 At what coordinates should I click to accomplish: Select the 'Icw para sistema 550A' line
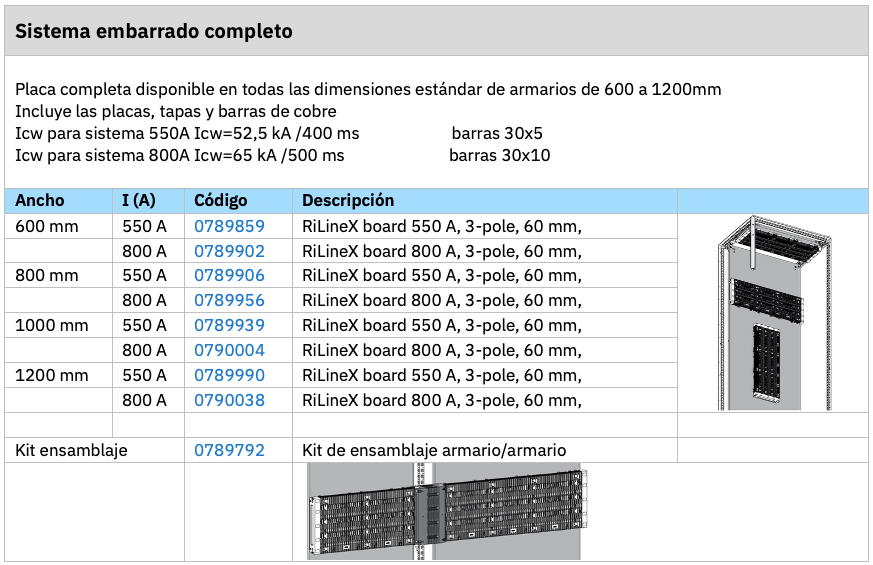pos(187,134)
